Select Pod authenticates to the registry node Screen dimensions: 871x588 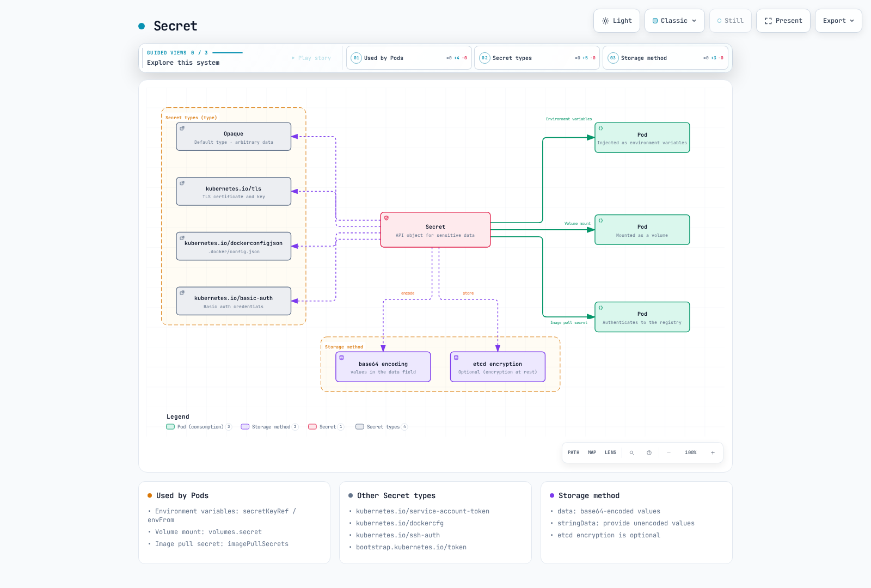(x=642, y=317)
